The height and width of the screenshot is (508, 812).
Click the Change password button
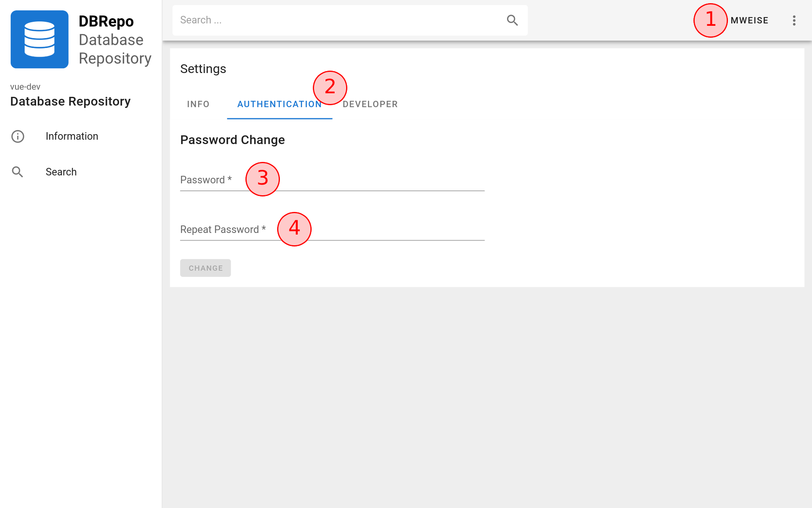[x=205, y=268]
